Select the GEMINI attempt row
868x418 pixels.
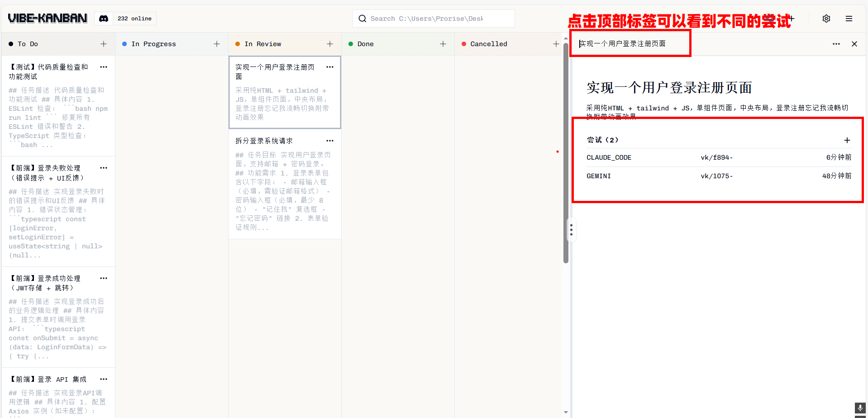click(x=718, y=176)
